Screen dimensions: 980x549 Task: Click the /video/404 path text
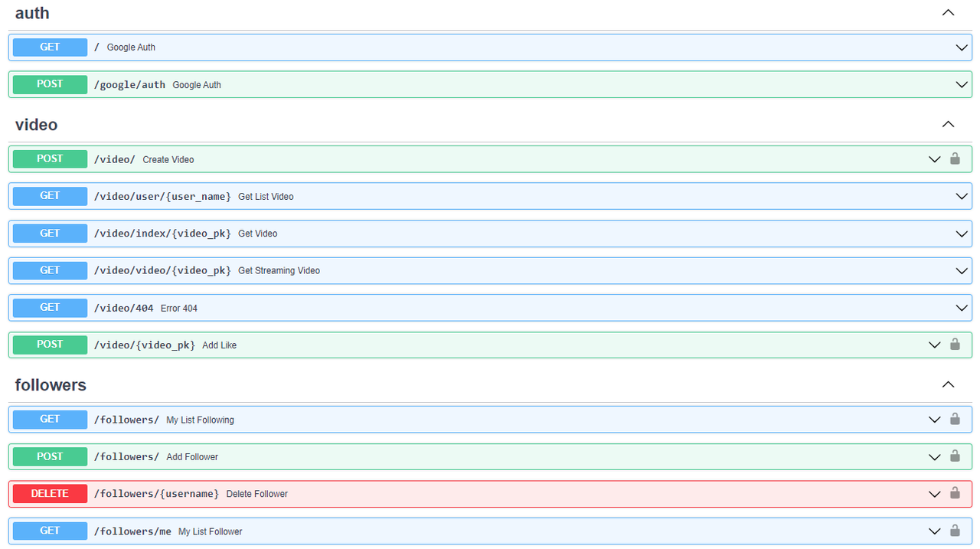pos(123,308)
